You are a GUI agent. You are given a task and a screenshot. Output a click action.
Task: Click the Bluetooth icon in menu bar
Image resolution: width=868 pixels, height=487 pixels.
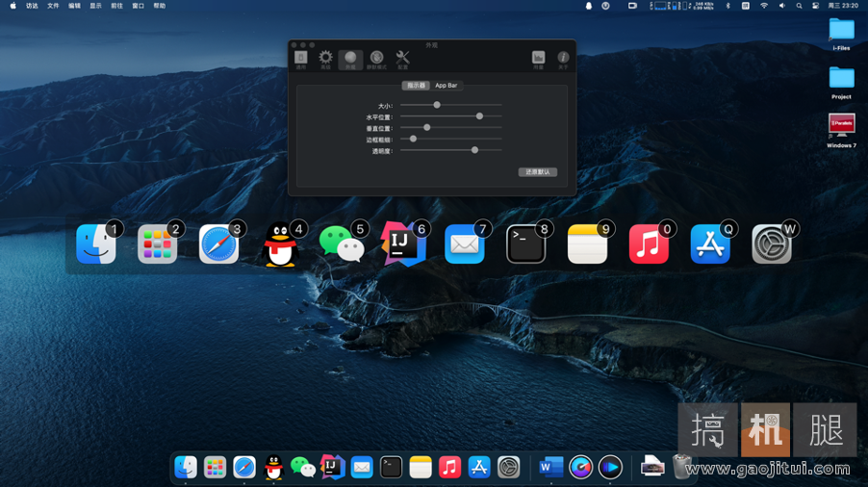point(728,6)
